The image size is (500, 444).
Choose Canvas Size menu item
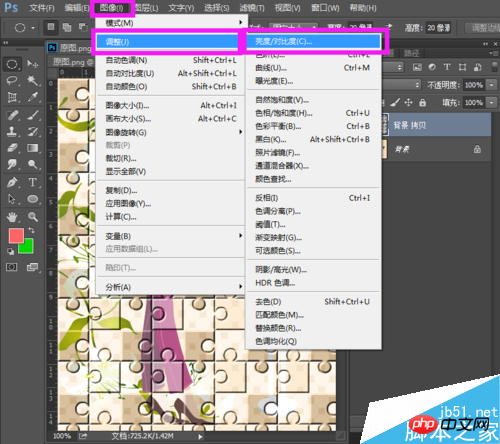coord(171,119)
